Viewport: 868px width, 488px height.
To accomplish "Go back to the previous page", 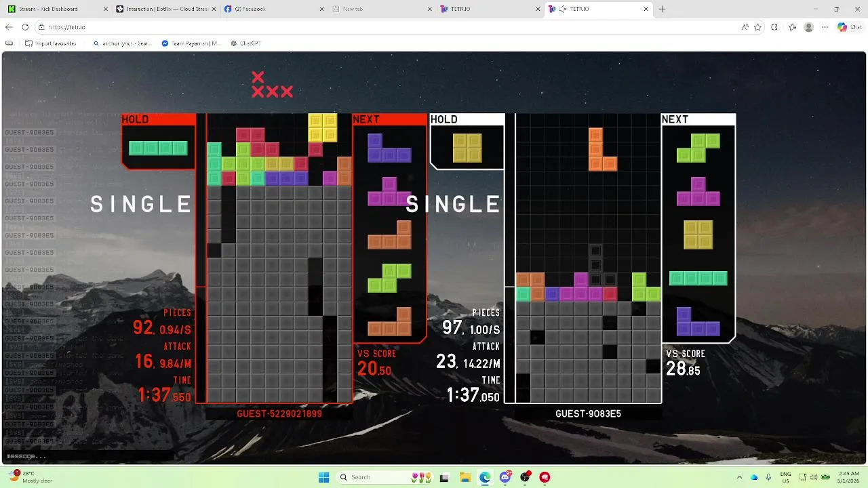I will [9, 27].
